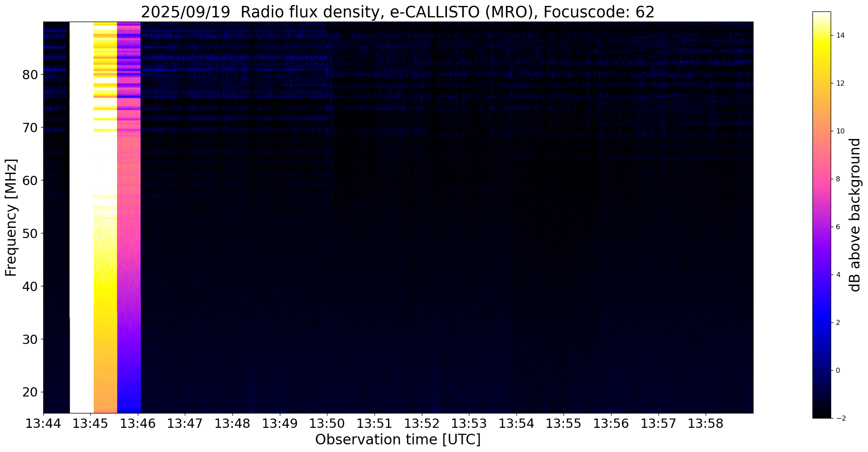Click the 60 MHz frequency tick label
This screenshot has height=452, width=868.
[x=30, y=180]
